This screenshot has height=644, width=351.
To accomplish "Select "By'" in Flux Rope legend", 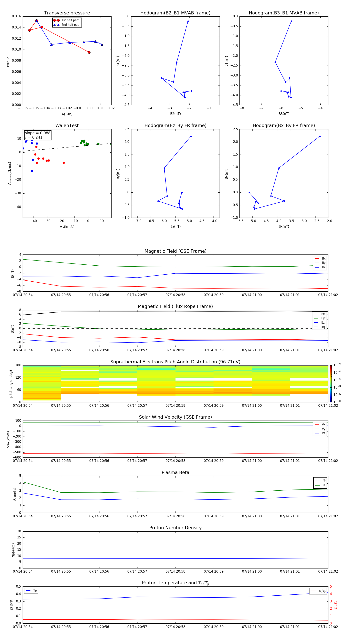I will (320, 318).
